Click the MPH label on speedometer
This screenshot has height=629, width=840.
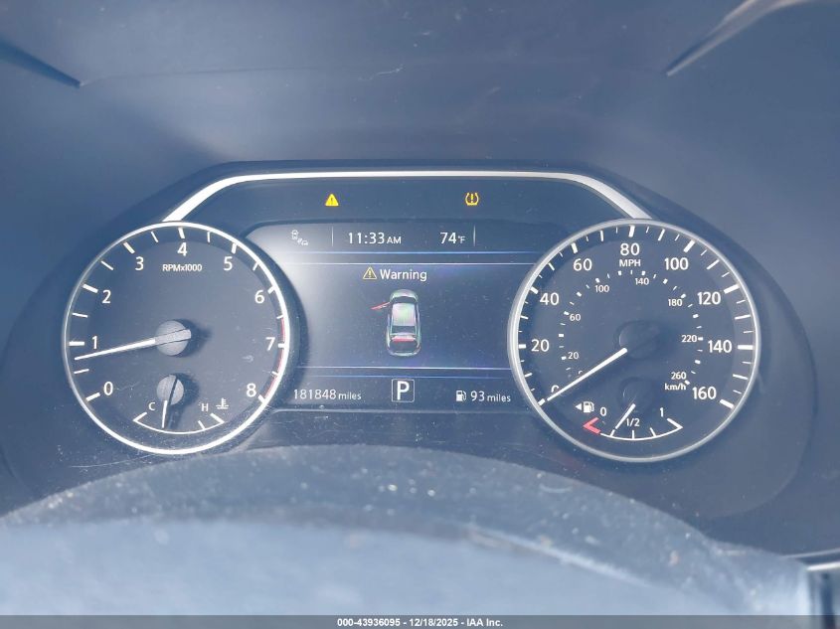tap(629, 264)
